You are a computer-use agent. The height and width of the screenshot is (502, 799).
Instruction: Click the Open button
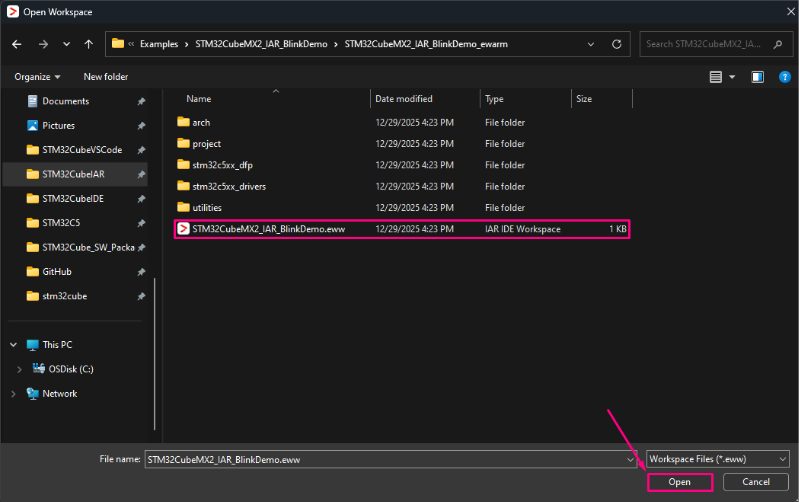point(680,482)
